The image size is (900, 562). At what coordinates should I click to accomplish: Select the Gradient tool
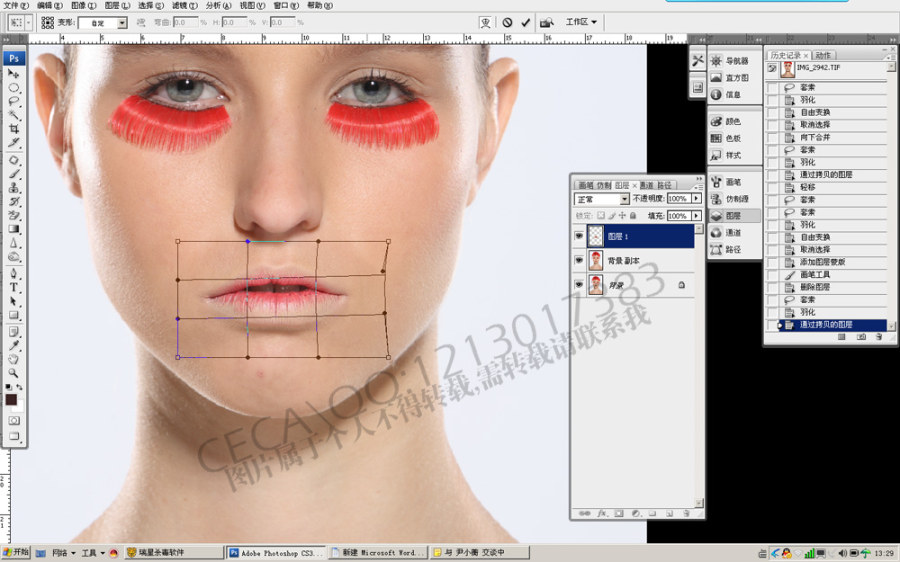pyautogui.click(x=14, y=229)
